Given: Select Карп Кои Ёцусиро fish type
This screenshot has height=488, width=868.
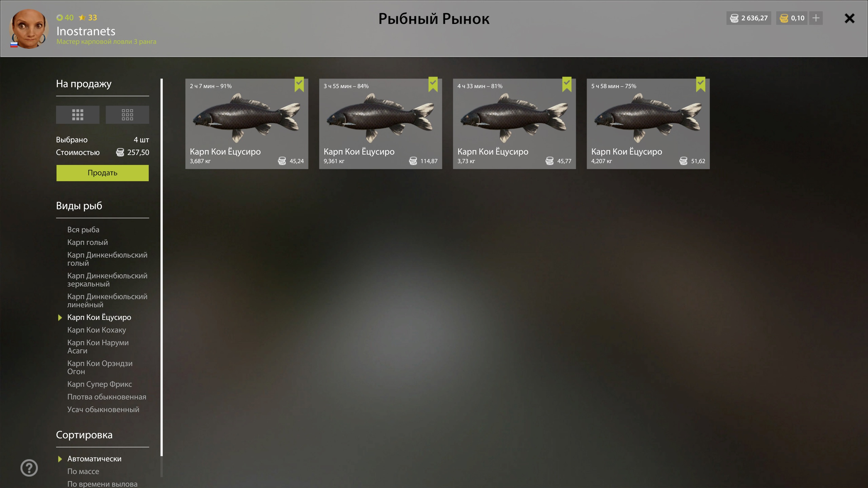Looking at the screenshot, I should (x=99, y=317).
